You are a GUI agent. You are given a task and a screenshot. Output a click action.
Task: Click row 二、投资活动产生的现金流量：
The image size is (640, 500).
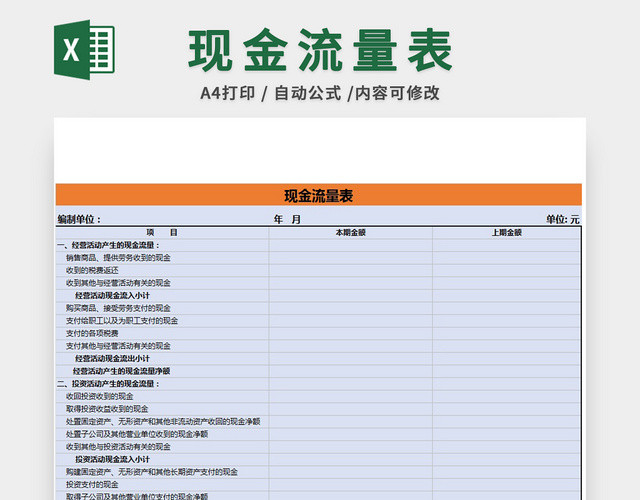318,384
